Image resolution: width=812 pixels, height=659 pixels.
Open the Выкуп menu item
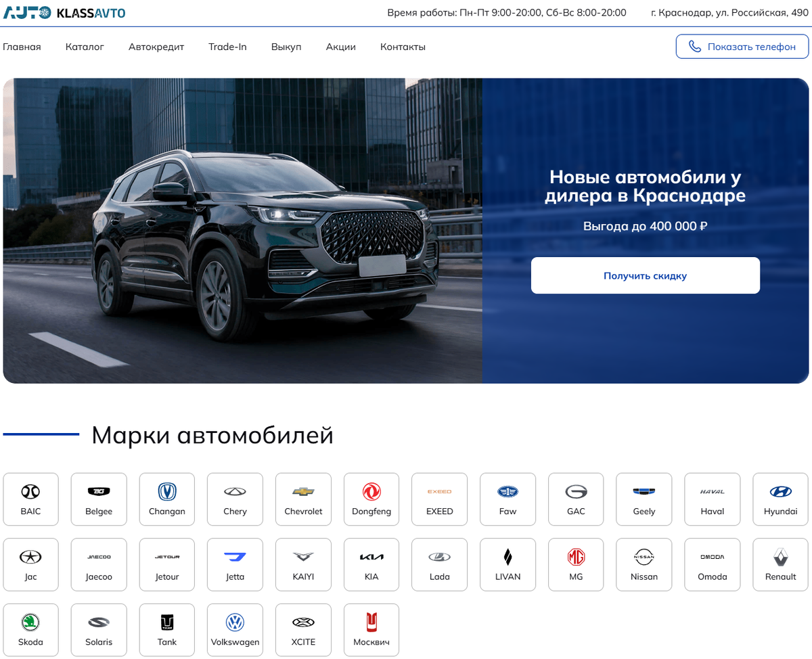(286, 47)
